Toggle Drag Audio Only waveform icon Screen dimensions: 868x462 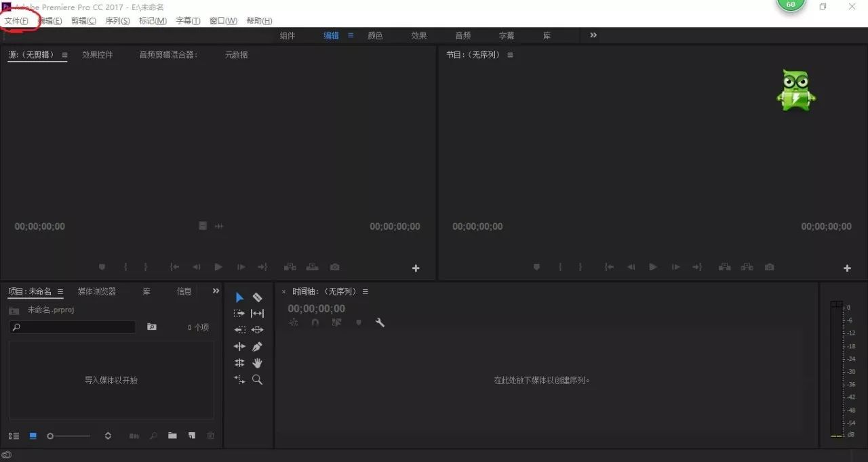pyautogui.click(x=219, y=226)
